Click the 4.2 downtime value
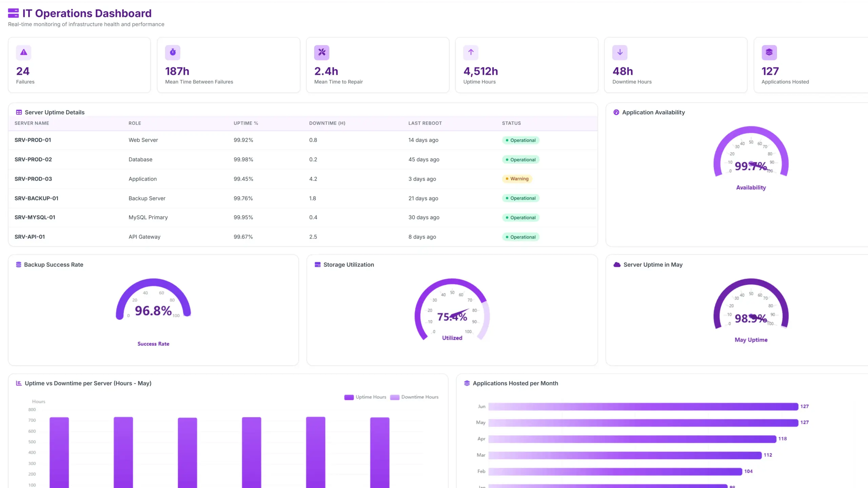868x488 pixels. tap(313, 179)
